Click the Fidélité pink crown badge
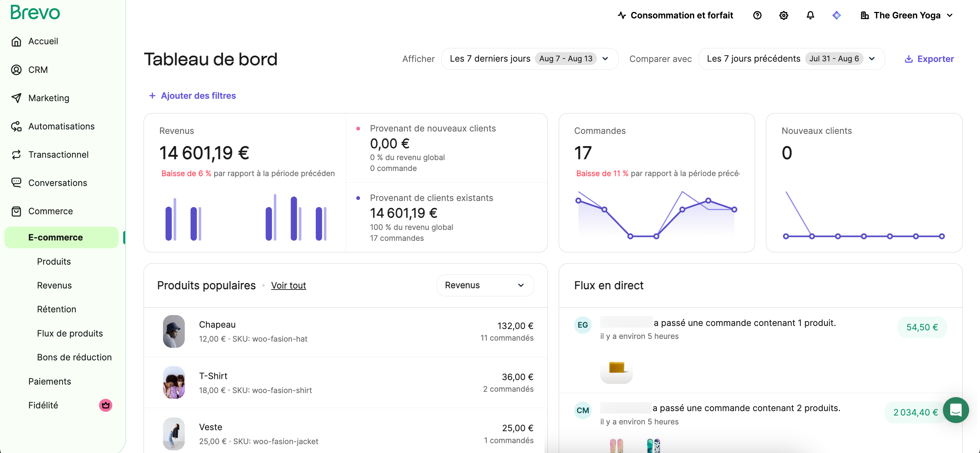The height and width of the screenshot is (453, 980). [105, 405]
